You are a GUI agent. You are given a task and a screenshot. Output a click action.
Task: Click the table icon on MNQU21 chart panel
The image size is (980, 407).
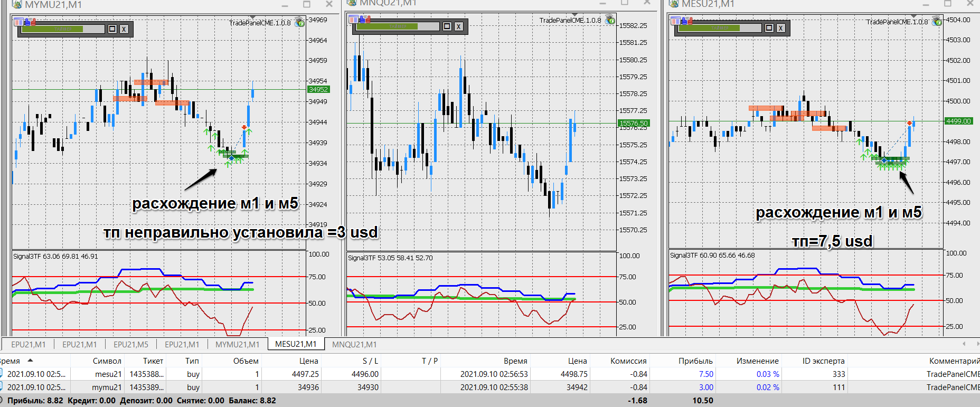pos(354,20)
